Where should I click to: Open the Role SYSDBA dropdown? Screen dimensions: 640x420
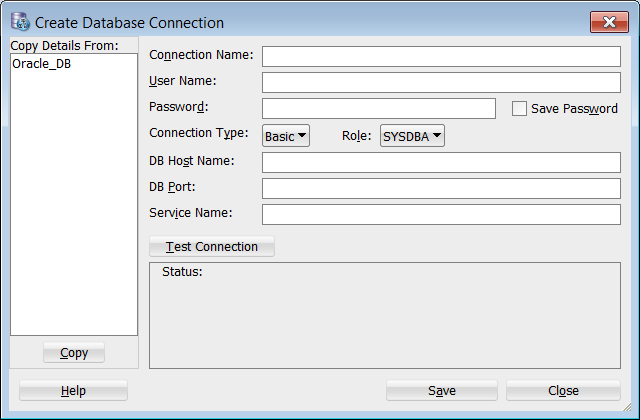click(x=412, y=136)
